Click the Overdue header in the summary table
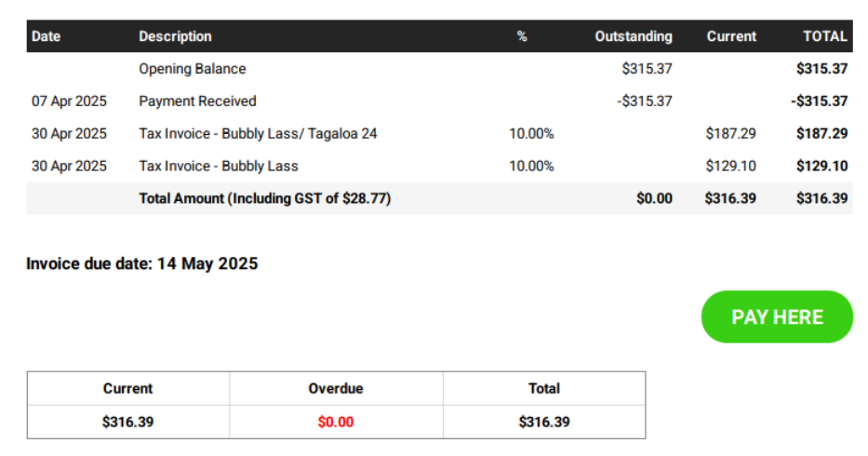868x456 pixels. click(336, 388)
